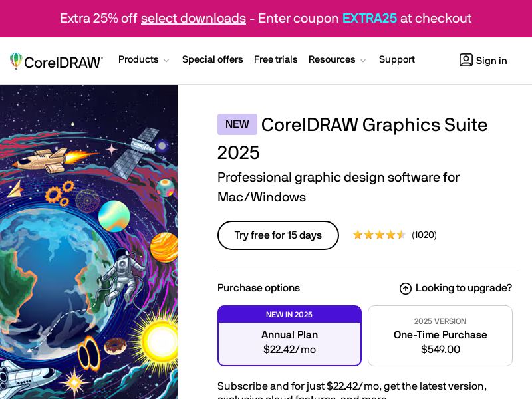Image resolution: width=532 pixels, height=399 pixels.
Task: Click the NEW IN 2025 ribbon header
Action: [289, 315]
